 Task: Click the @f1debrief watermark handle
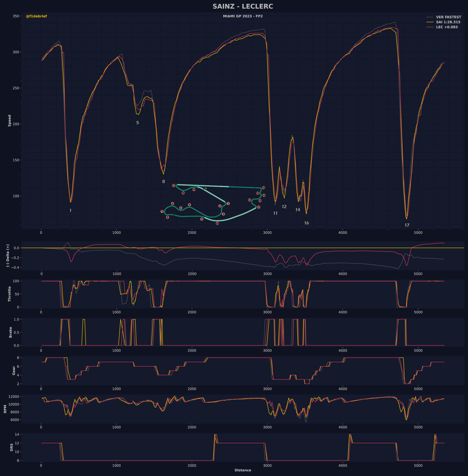(36, 16)
